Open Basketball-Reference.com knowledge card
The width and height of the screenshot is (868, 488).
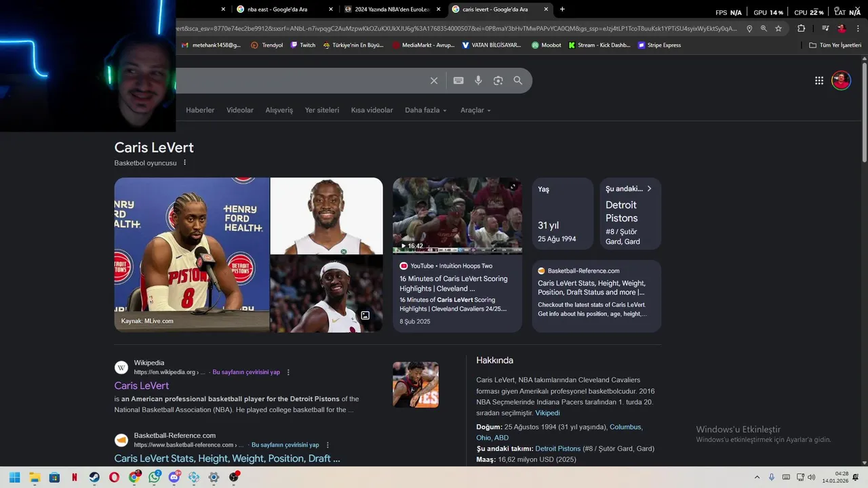coord(596,296)
